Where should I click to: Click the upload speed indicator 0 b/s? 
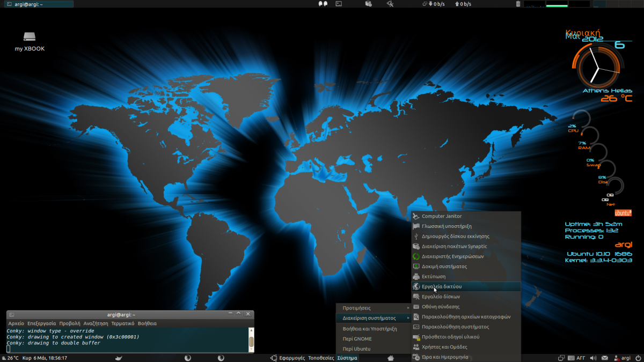pyautogui.click(x=463, y=4)
